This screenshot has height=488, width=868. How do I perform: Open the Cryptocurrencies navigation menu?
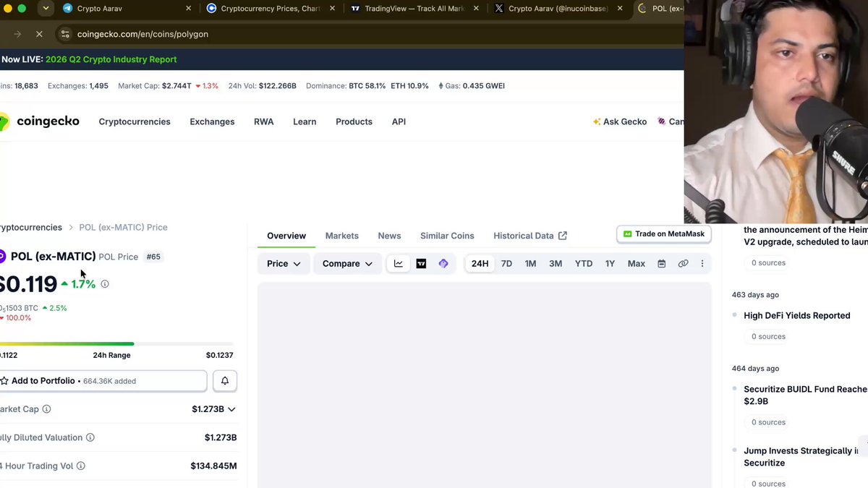coord(135,121)
